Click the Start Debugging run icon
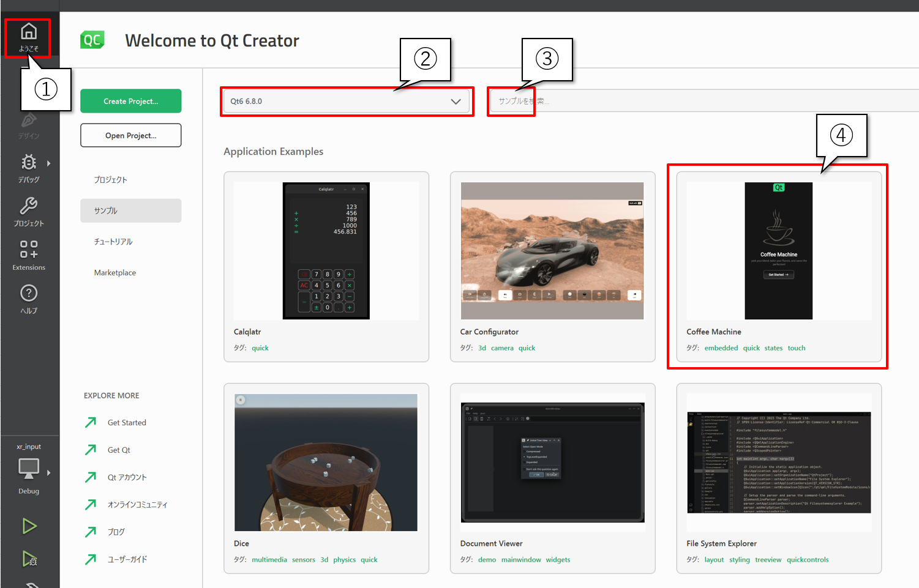 [29, 559]
